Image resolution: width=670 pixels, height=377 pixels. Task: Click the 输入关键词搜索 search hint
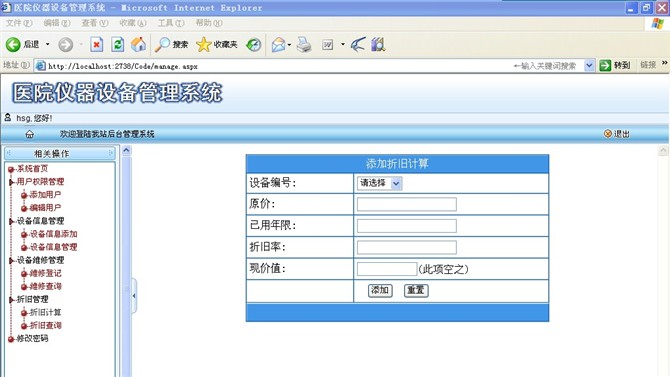[x=545, y=66]
